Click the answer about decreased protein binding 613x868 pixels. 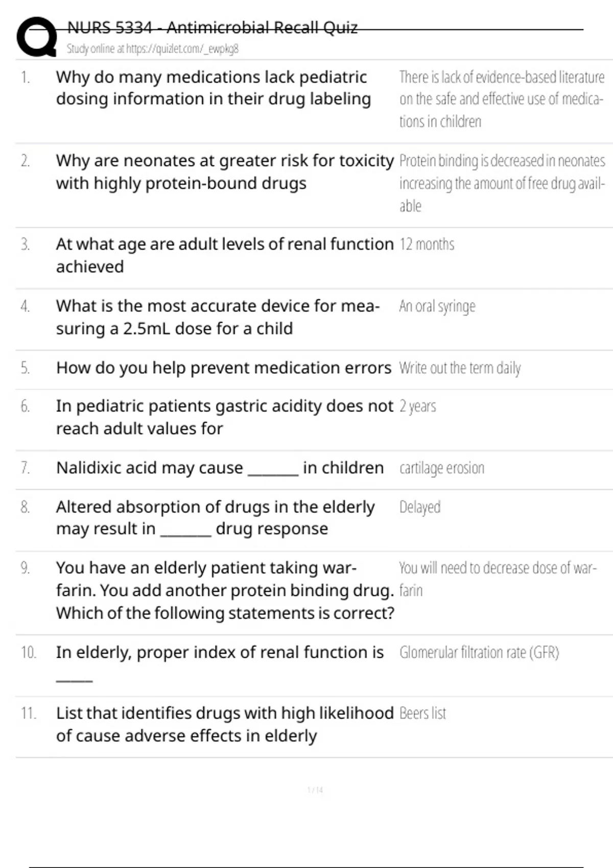click(x=502, y=183)
